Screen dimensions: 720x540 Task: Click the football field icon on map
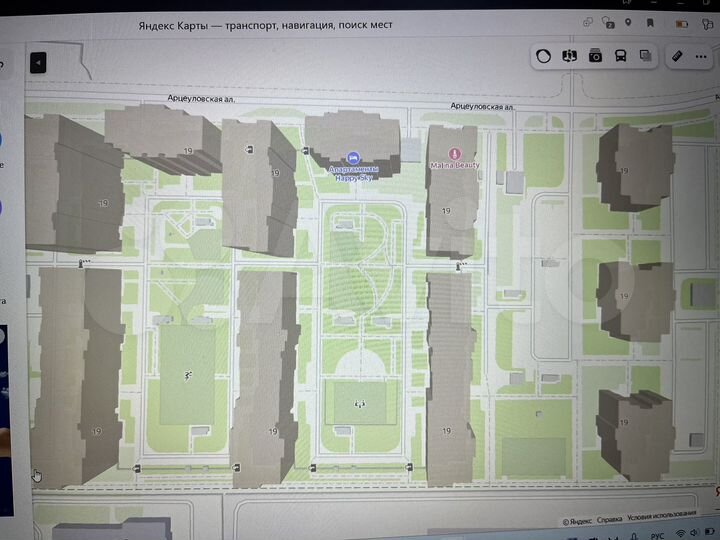(360, 403)
